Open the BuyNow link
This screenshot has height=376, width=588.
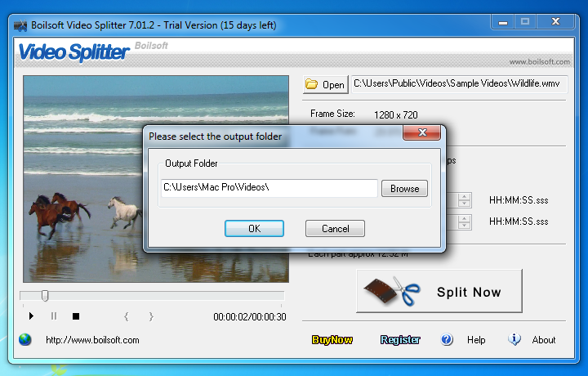pyautogui.click(x=332, y=340)
